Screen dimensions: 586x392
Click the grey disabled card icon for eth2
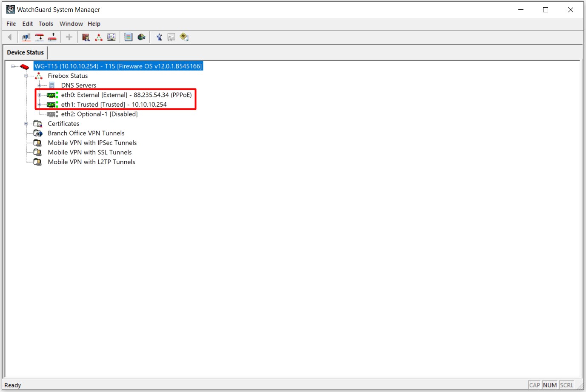(x=52, y=114)
